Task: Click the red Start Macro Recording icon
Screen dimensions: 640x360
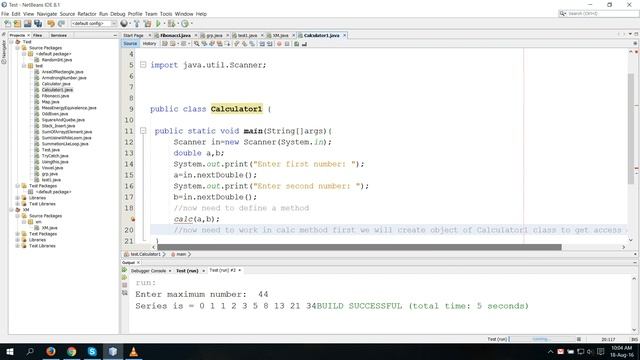Action: pos(279,44)
